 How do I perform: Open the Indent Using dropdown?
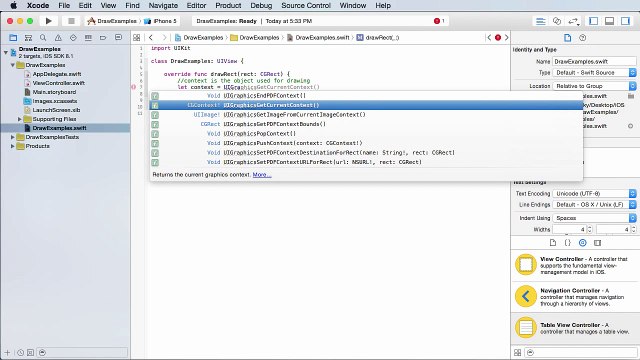(x=594, y=218)
